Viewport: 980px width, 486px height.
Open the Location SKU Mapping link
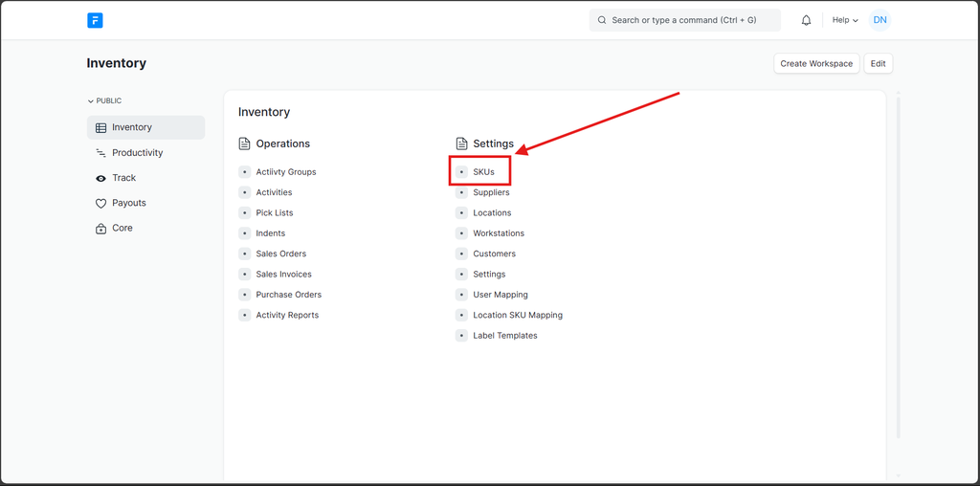[x=518, y=315]
